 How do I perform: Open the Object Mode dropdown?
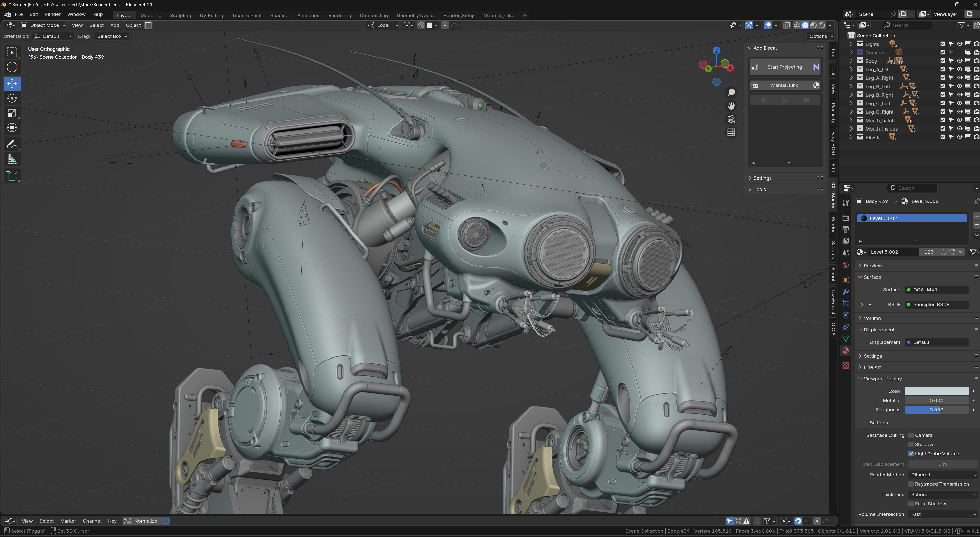[x=43, y=25]
